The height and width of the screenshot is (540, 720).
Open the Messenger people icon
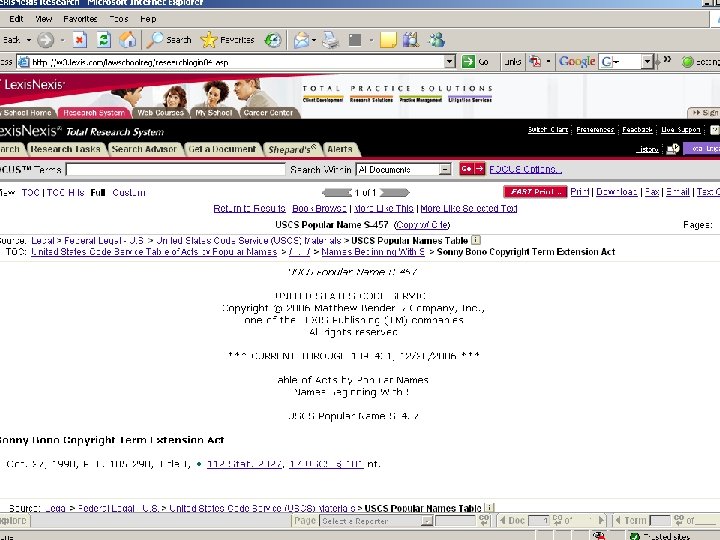pos(436,40)
